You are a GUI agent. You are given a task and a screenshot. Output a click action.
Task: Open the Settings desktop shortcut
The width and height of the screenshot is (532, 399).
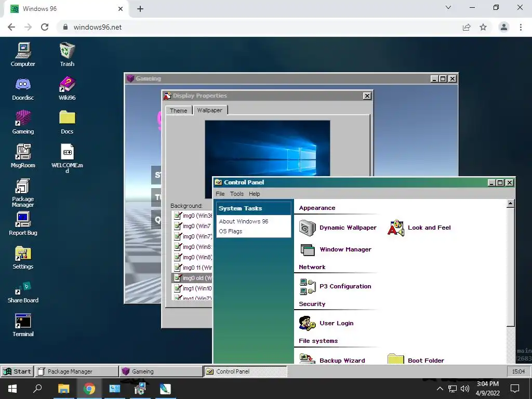click(23, 258)
